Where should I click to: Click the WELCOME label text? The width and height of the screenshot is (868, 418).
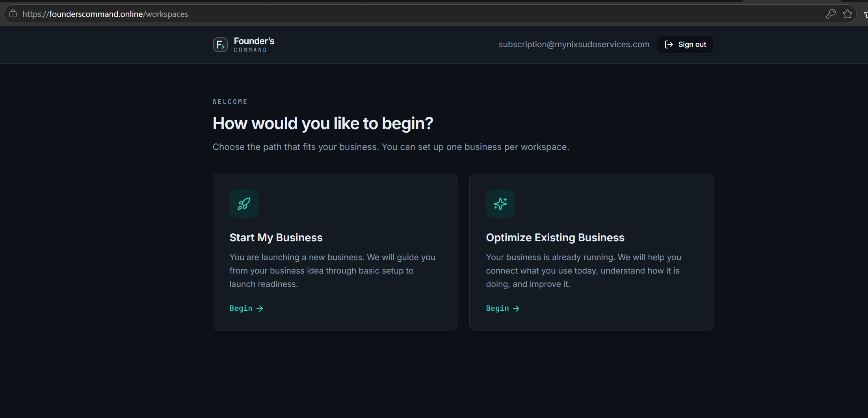tap(230, 102)
